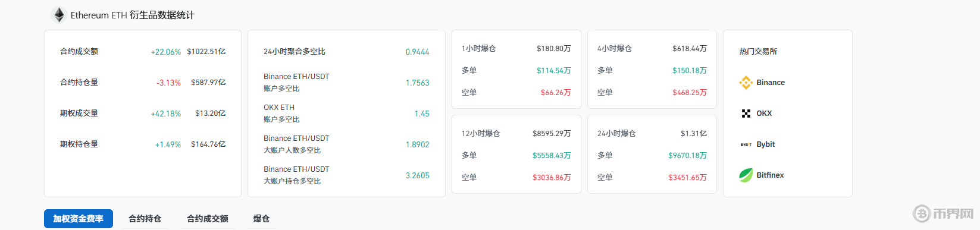This screenshot has height=230, width=980.
Task: Click the Ethereum diamond logo icon
Action: 59,15
